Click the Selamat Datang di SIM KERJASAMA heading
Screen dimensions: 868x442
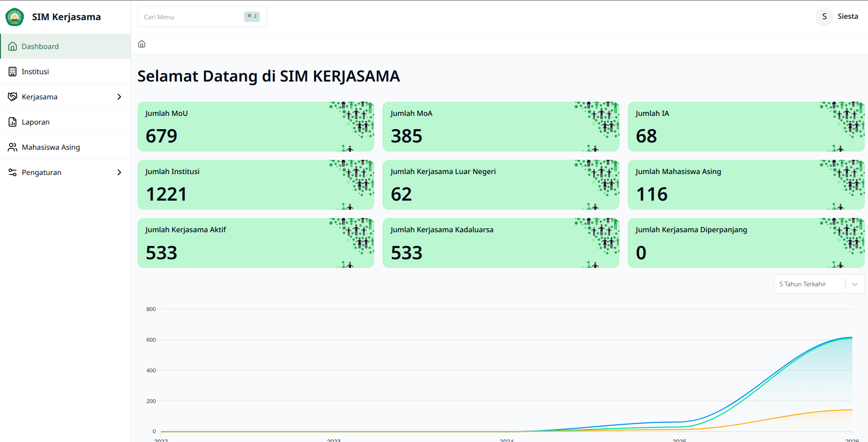point(269,76)
